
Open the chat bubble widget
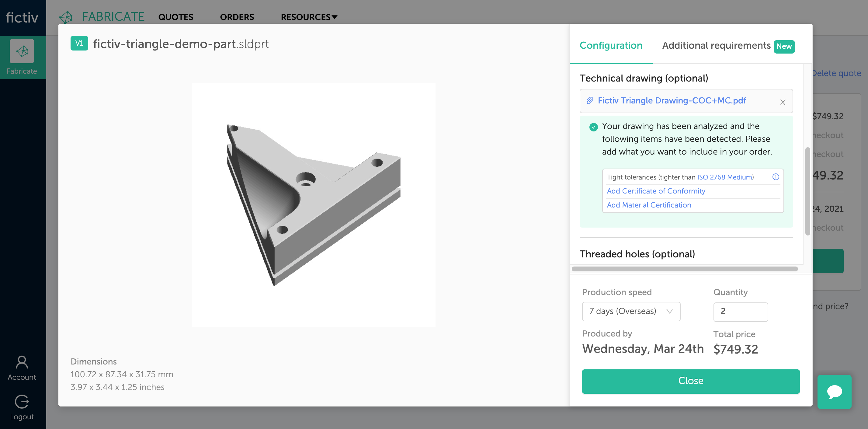click(834, 392)
